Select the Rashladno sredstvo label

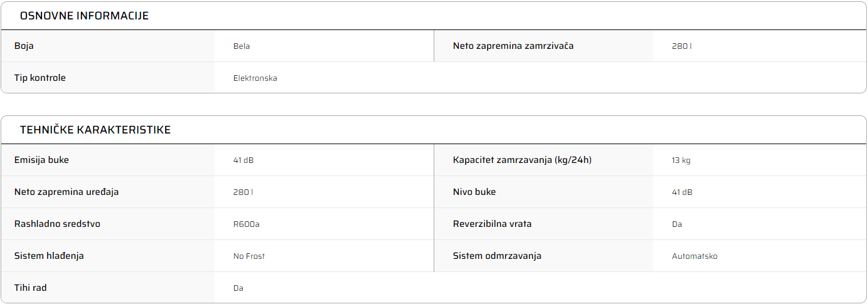(x=57, y=224)
